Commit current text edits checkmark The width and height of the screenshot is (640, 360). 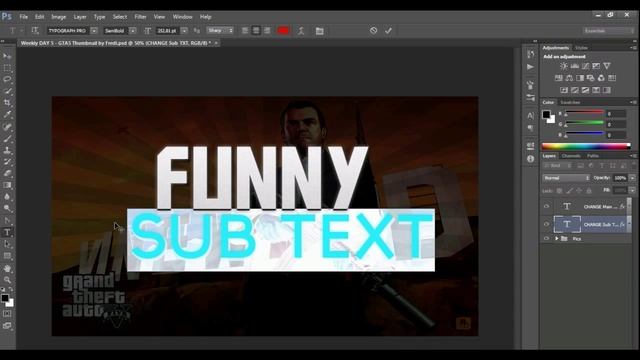pyautogui.click(x=388, y=31)
